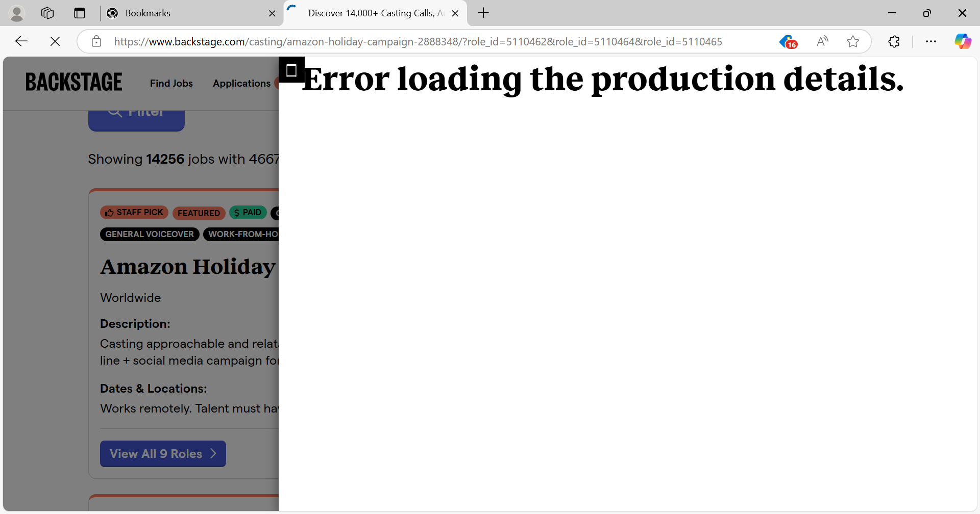Add this page to favorites star
The height and width of the screenshot is (514, 980).
(x=852, y=41)
